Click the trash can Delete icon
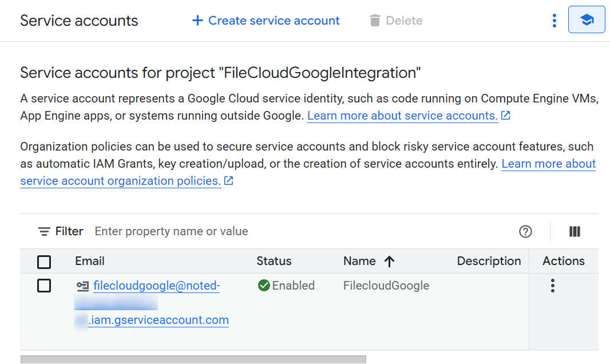Image resolution: width=610 pixels, height=364 pixels. 375,21
